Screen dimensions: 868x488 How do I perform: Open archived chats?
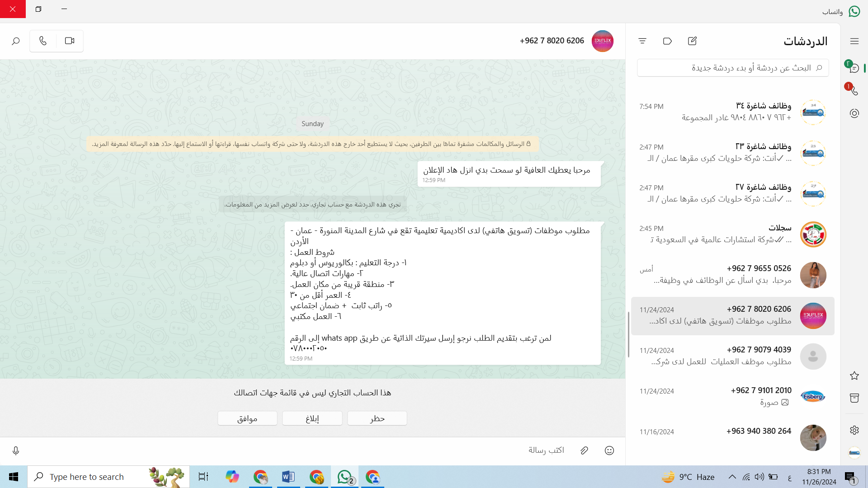point(854,398)
